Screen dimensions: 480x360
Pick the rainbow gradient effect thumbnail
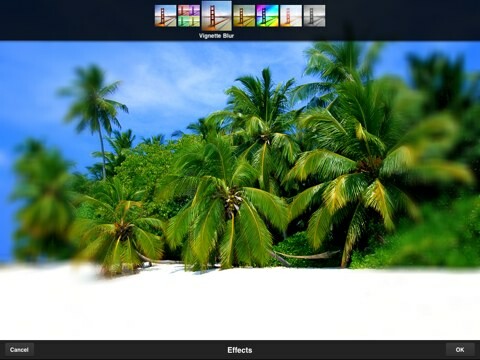point(267,16)
